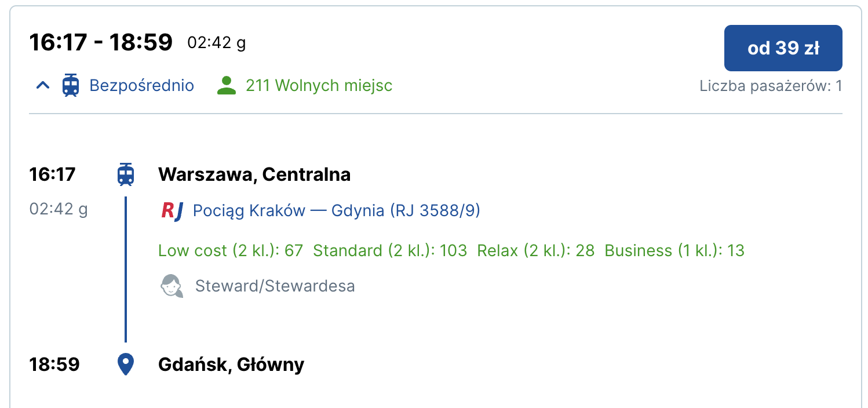
Task: Click the location pin at Gdańsk Główny
Action: tap(126, 365)
